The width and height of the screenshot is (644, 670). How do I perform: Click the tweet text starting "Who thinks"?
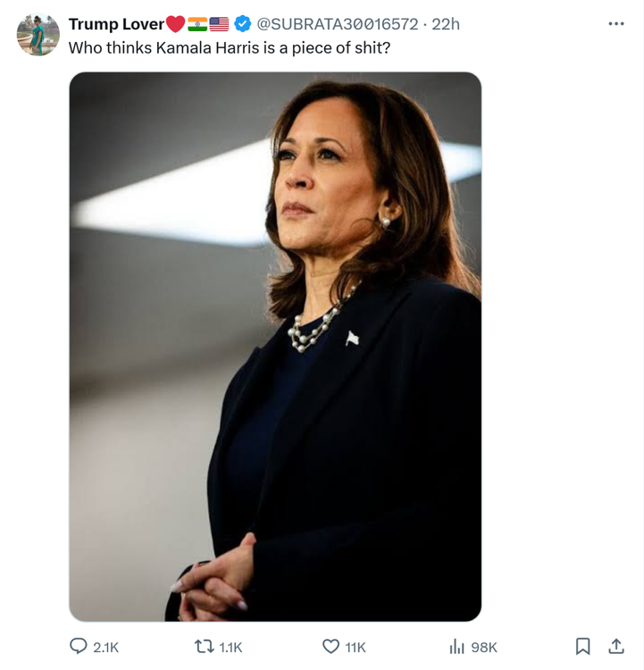pyautogui.click(x=230, y=47)
